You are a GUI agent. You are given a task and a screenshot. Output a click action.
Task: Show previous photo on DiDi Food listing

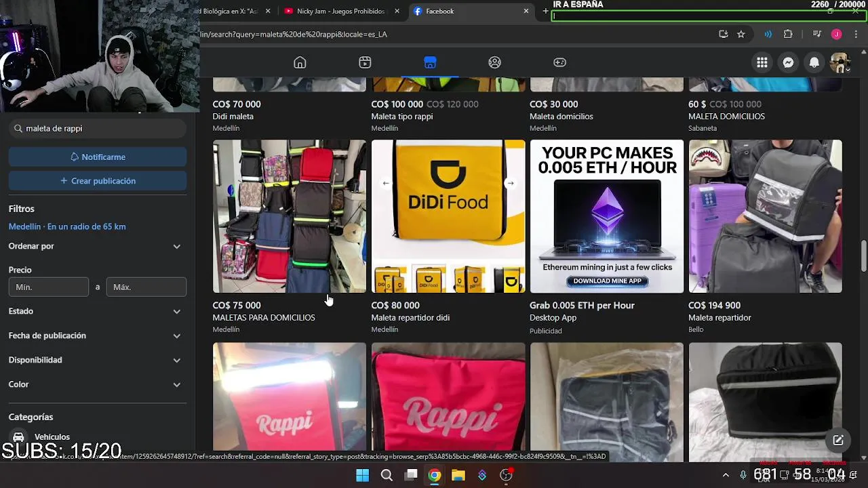point(386,183)
